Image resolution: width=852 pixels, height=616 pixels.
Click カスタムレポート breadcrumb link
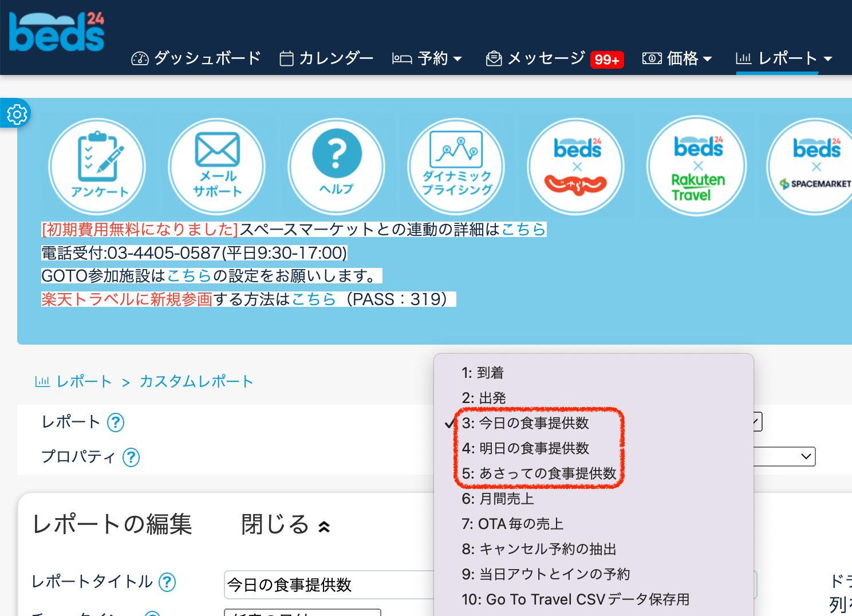(x=196, y=382)
